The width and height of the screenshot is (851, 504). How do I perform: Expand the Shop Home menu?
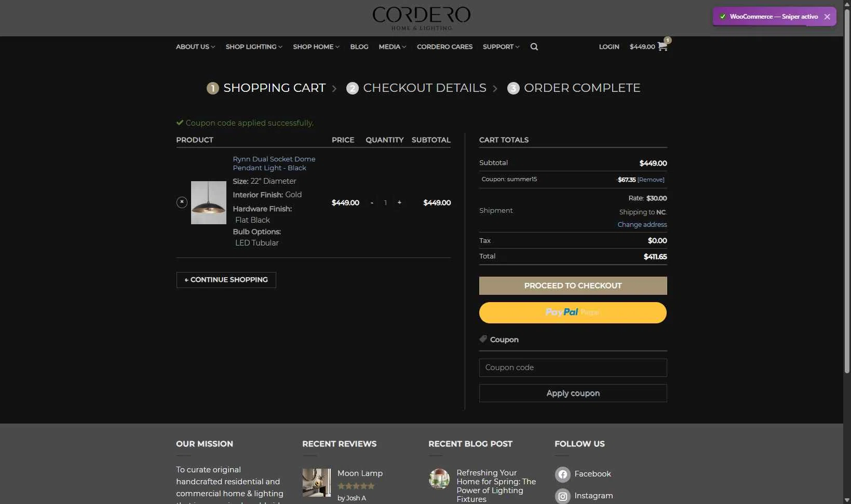316,47
